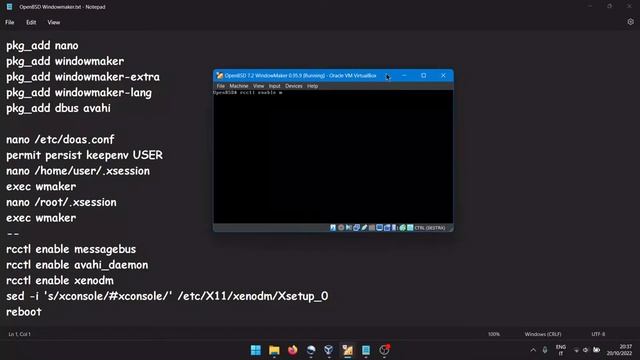This screenshot has width=640, height=360.
Task: Open VirtualBox Manager cube icon in taskbar
Action: coord(329,350)
